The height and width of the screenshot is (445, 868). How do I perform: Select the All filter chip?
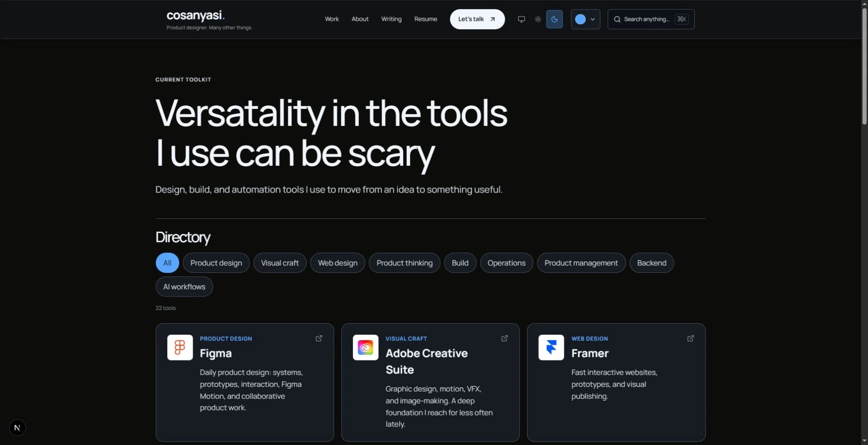coord(167,263)
